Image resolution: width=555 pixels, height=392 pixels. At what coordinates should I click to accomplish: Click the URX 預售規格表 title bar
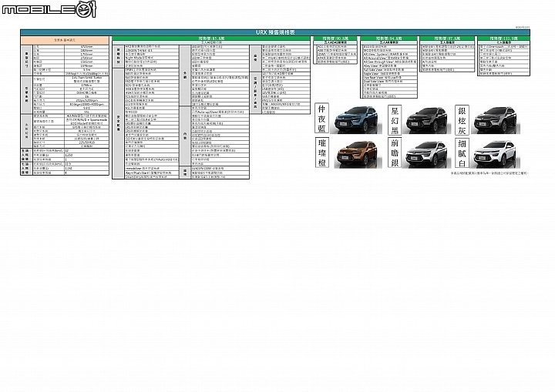(x=275, y=32)
